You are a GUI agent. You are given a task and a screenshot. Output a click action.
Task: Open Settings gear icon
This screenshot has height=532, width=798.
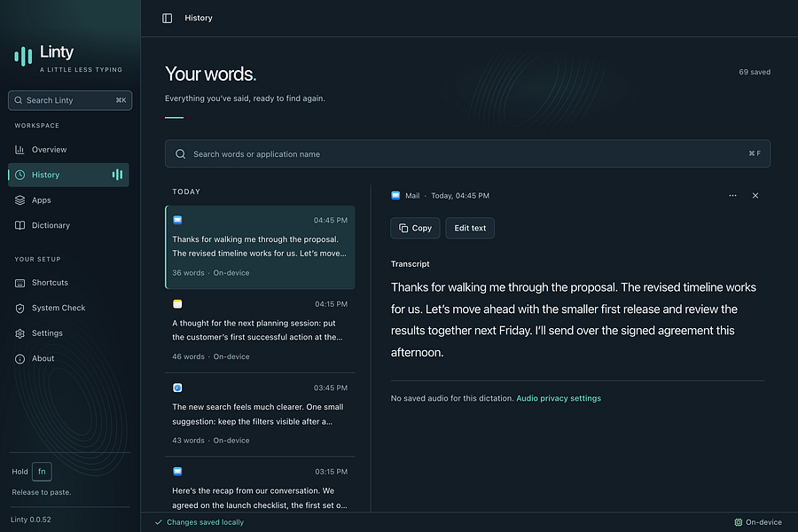pyautogui.click(x=20, y=333)
